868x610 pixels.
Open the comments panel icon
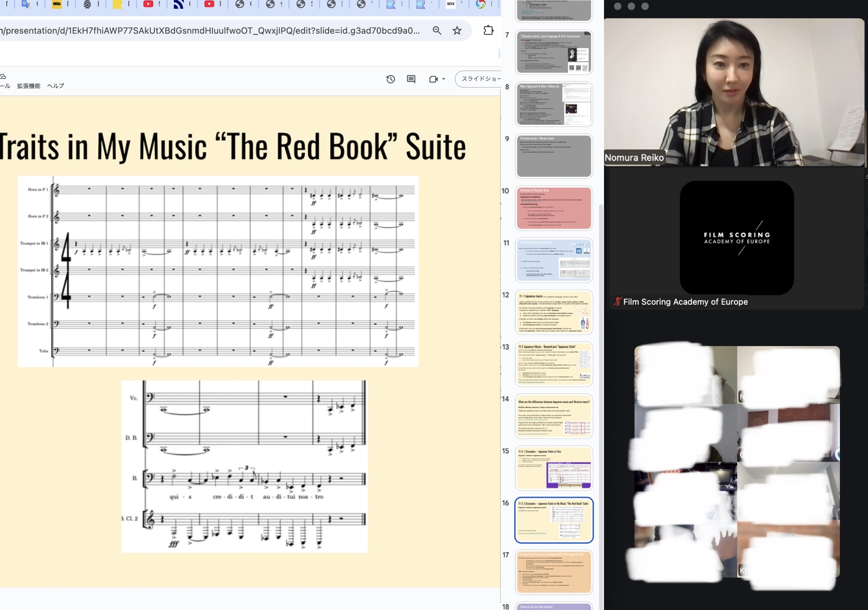411,79
